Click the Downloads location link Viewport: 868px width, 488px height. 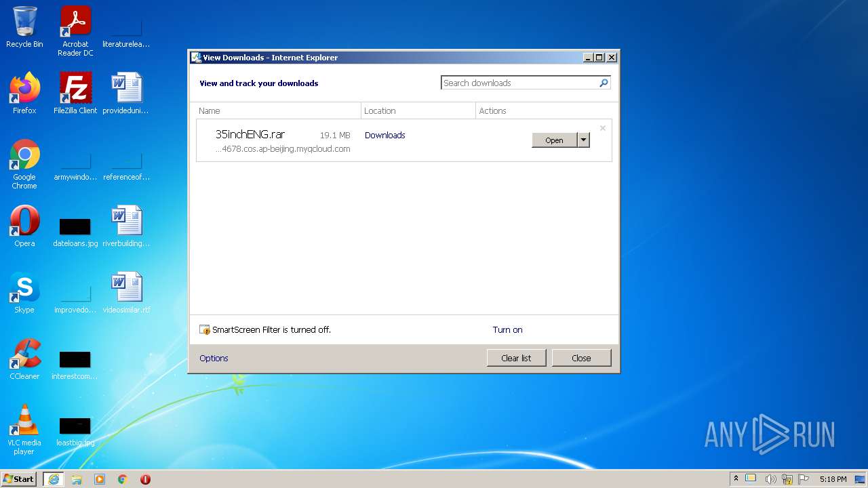coord(384,135)
